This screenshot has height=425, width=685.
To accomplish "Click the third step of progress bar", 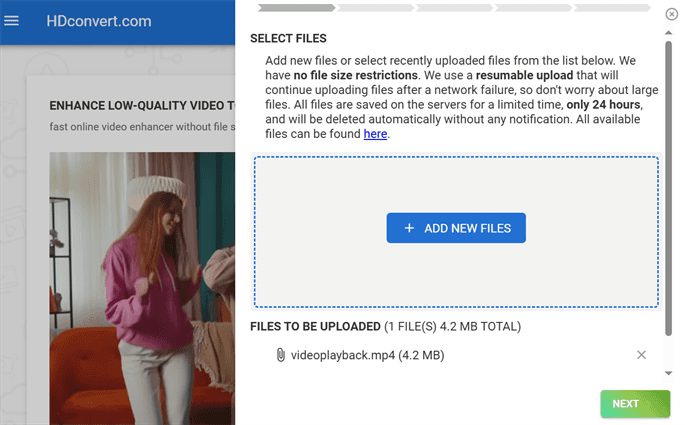I will [x=454, y=7].
